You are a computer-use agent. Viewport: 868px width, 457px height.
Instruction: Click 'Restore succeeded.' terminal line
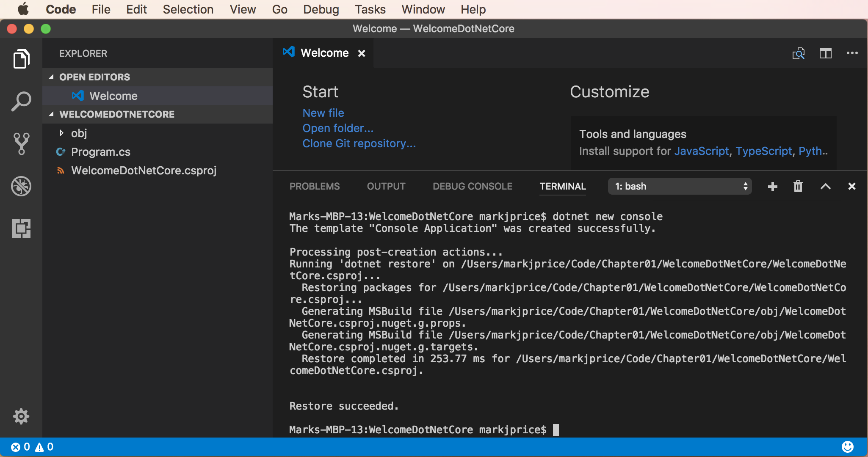(x=344, y=406)
